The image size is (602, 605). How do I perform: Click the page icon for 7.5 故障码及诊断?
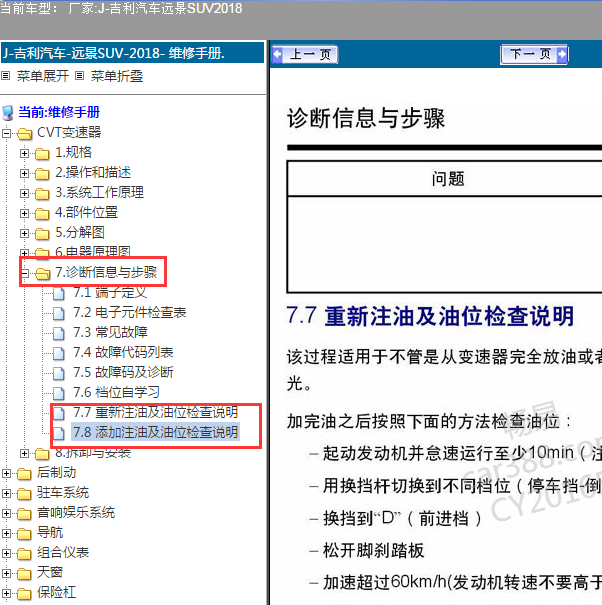click(59, 373)
